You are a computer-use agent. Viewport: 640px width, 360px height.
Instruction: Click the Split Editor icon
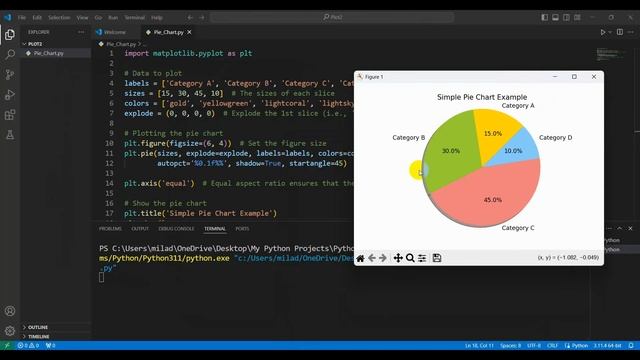coord(620,32)
